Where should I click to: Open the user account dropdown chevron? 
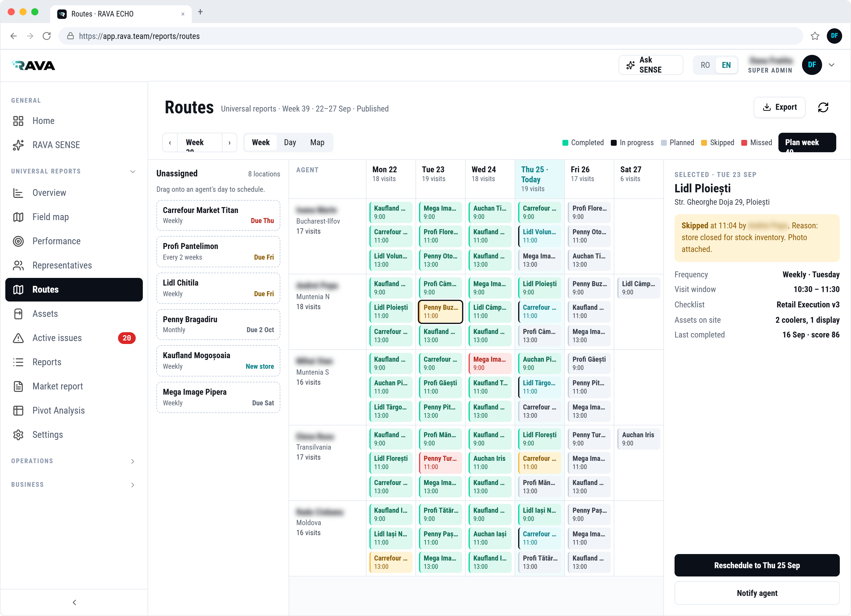(832, 65)
